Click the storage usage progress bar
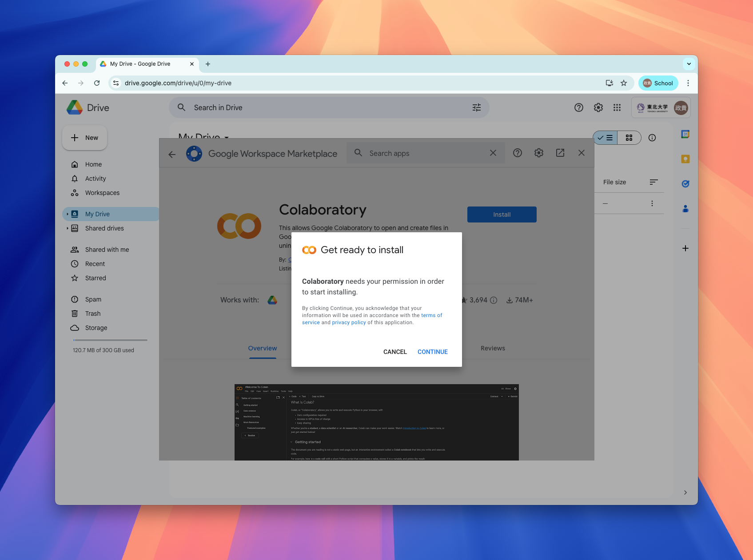753x560 pixels. [110, 340]
